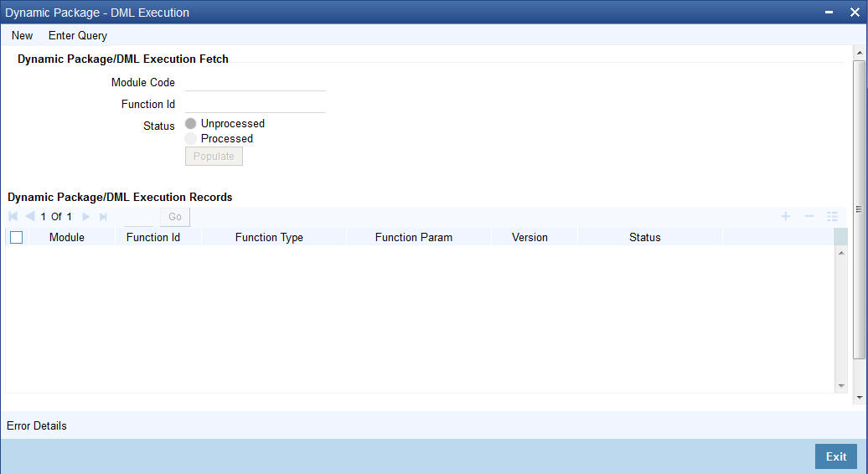Minimize the DML Execution window
Screen dimensions: 868x474
point(829,13)
